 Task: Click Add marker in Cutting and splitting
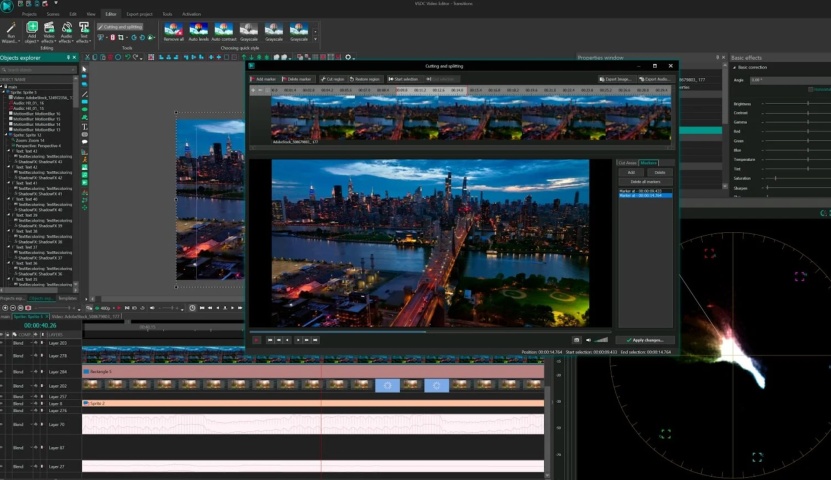263,79
